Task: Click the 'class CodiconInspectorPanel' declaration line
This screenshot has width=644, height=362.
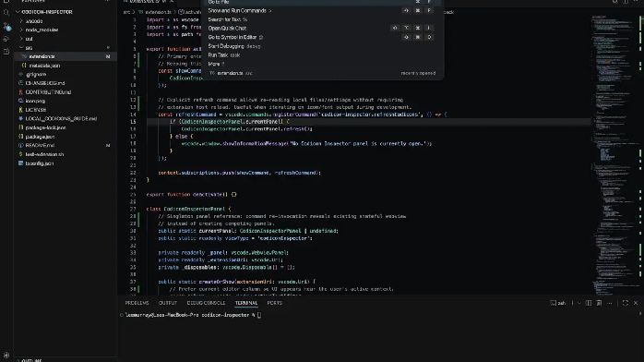Action: [x=188, y=209]
